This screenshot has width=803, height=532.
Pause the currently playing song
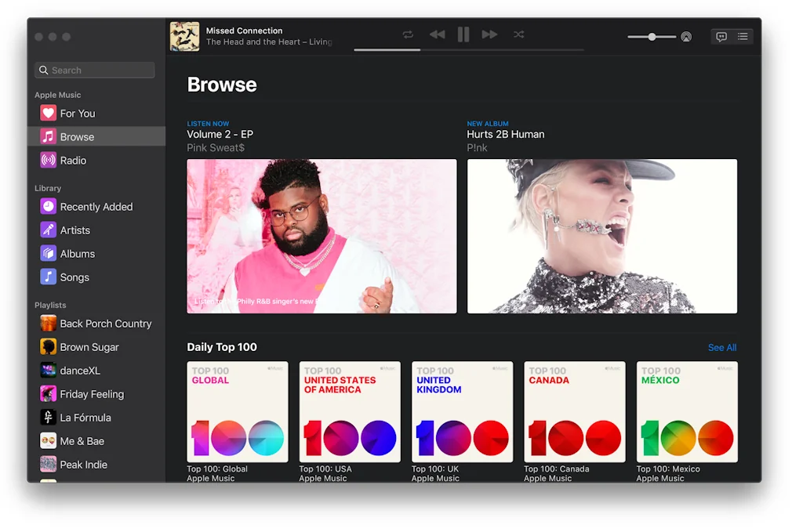[463, 34]
